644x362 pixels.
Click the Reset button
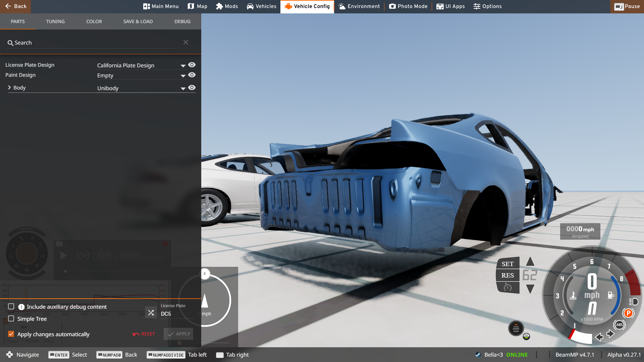pyautogui.click(x=144, y=334)
